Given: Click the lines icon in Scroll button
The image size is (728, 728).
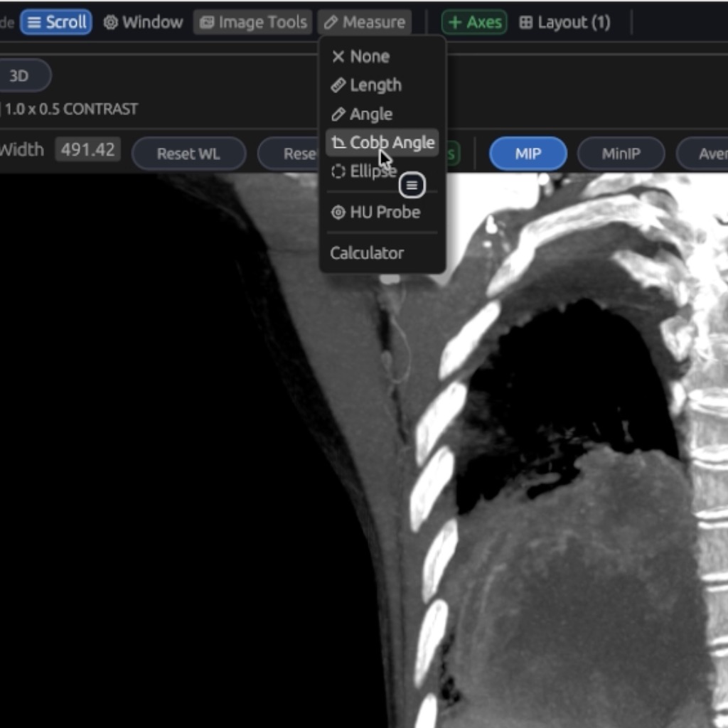Looking at the screenshot, I should pos(34,22).
